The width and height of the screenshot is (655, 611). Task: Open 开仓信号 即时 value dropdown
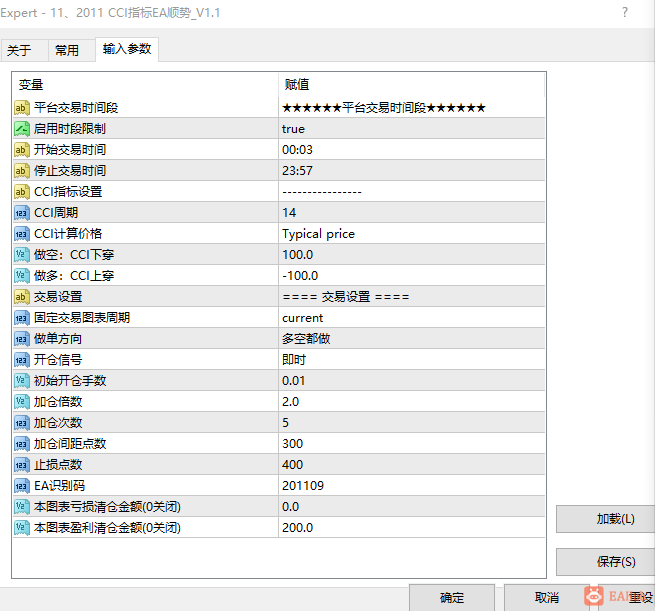411,360
